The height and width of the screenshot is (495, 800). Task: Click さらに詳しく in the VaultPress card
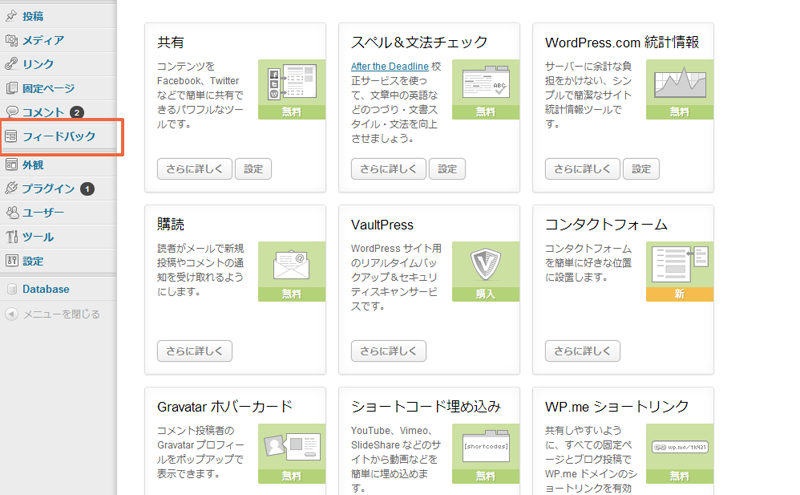388,351
